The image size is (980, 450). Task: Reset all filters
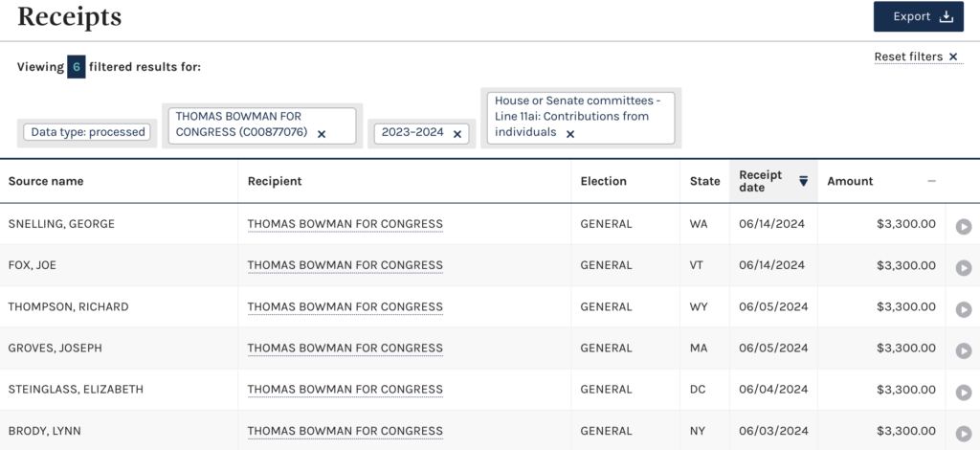[916, 56]
